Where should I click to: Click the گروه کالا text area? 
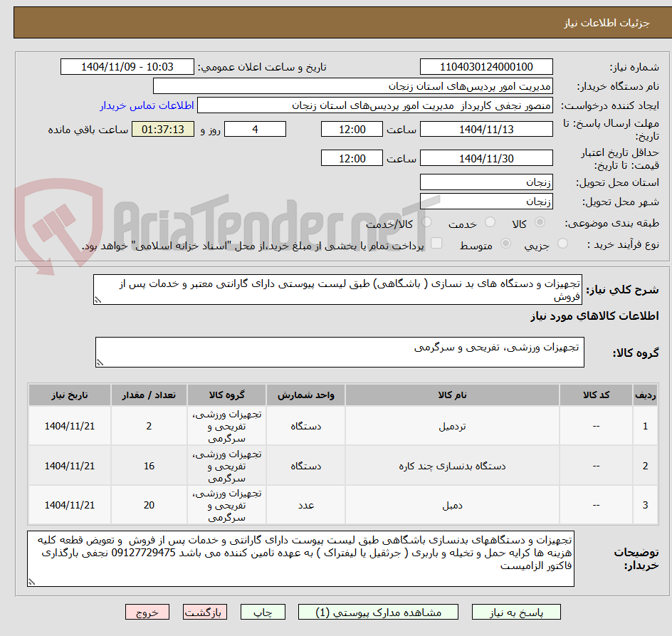(340, 352)
